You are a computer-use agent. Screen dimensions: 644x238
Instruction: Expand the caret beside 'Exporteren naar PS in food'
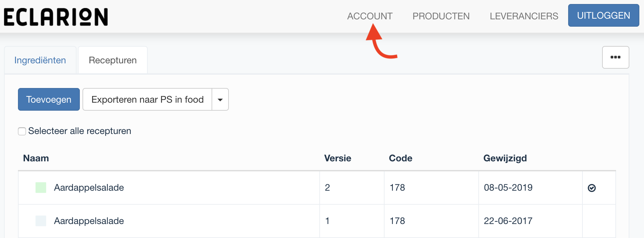coord(220,100)
